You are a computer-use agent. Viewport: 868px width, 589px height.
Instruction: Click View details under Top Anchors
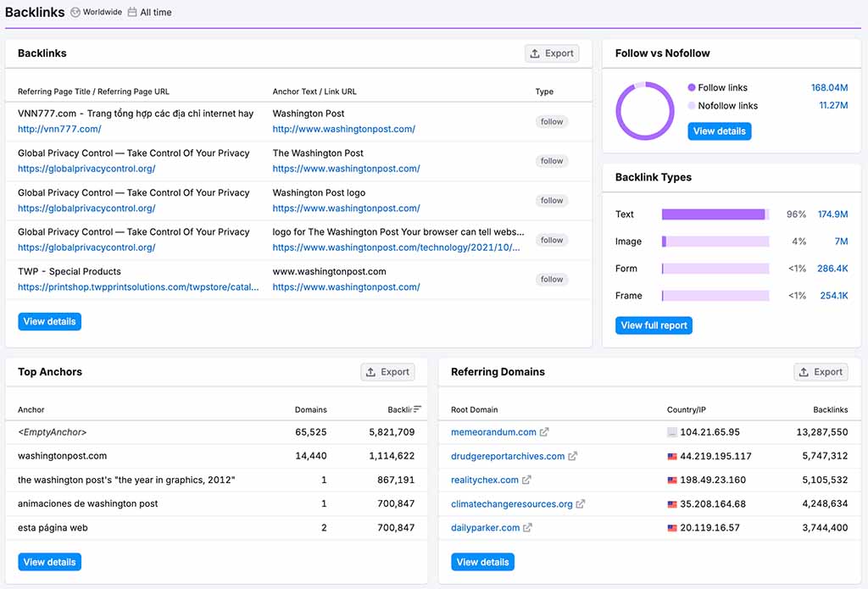click(x=49, y=562)
